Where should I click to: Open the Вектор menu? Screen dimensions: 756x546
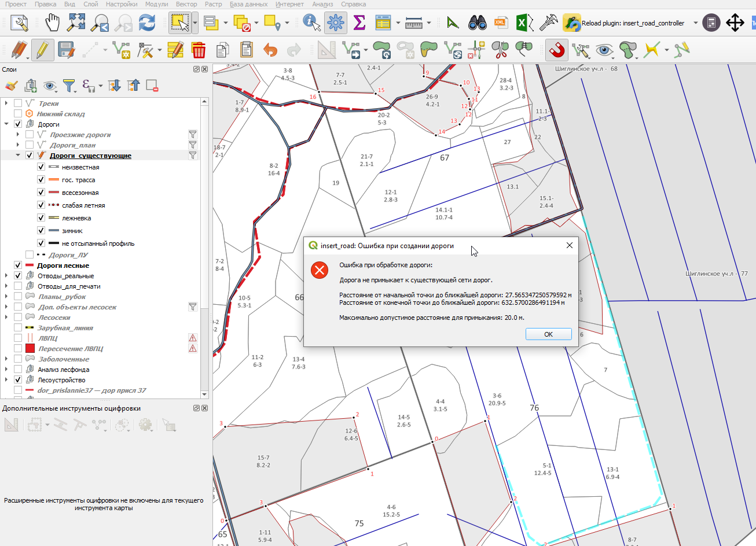[x=186, y=4]
